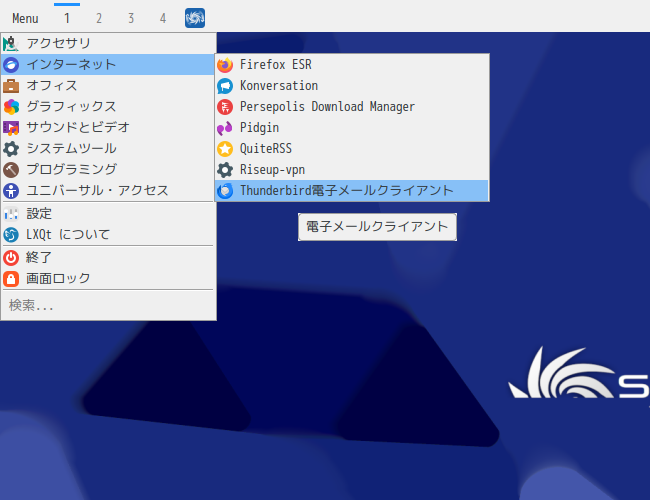Click the blue swirl panel launcher icon
The height and width of the screenshot is (500, 650).
[x=195, y=18]
